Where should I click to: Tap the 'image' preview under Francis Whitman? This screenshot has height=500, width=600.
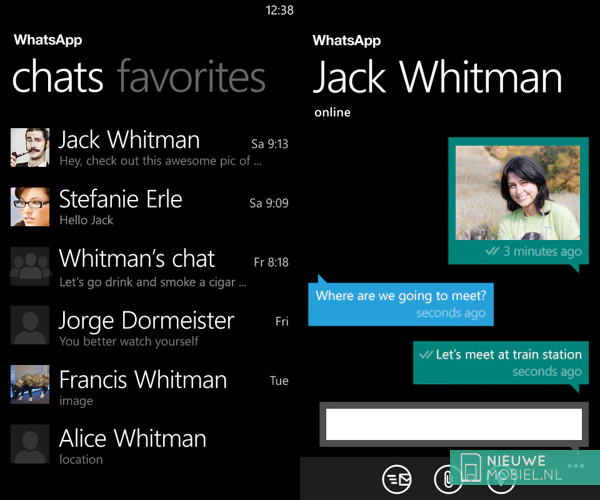pyautogui.click(x=76, y=401)
